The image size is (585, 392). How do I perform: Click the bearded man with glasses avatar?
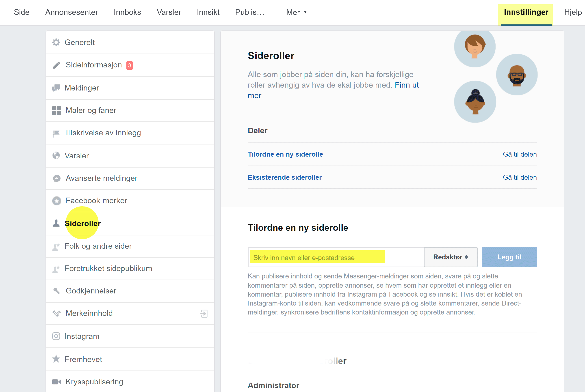tap(517, 75)
